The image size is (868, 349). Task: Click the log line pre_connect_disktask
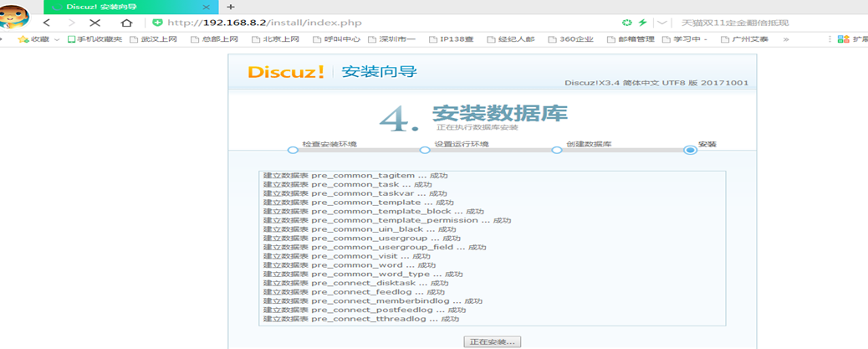pos(355,283)
